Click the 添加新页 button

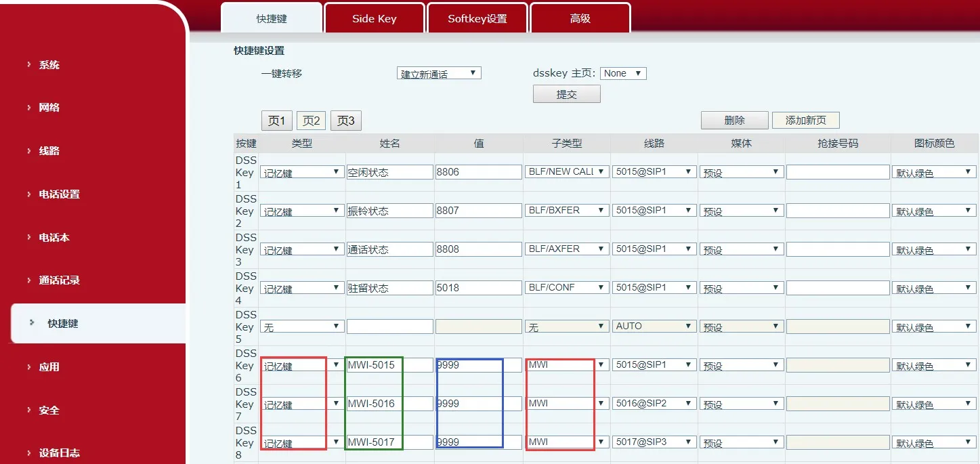(805, 120)
